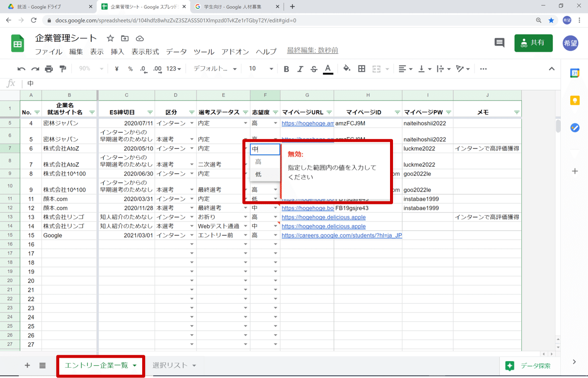Image resolution: width=588 pixels, height=378 pixels.
Task: Add a new sheet with the plus button
Action: pyautogui.click(x=27, y=365)
